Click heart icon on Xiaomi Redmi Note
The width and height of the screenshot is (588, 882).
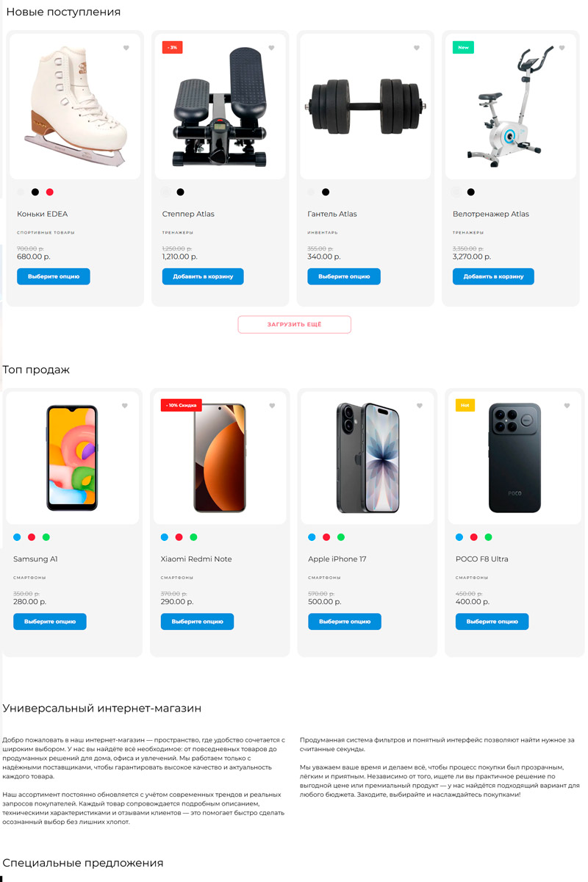pyautogui.click(x=272, y=406)
